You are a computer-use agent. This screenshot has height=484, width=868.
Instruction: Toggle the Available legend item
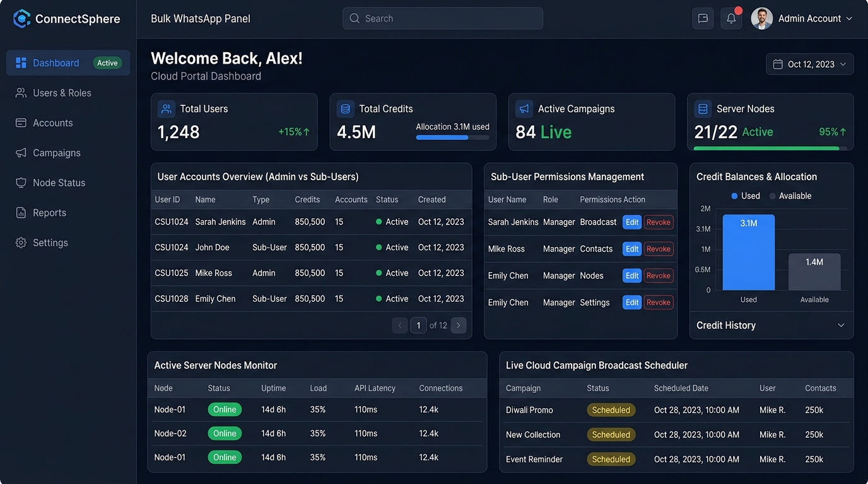coord(790,196)
